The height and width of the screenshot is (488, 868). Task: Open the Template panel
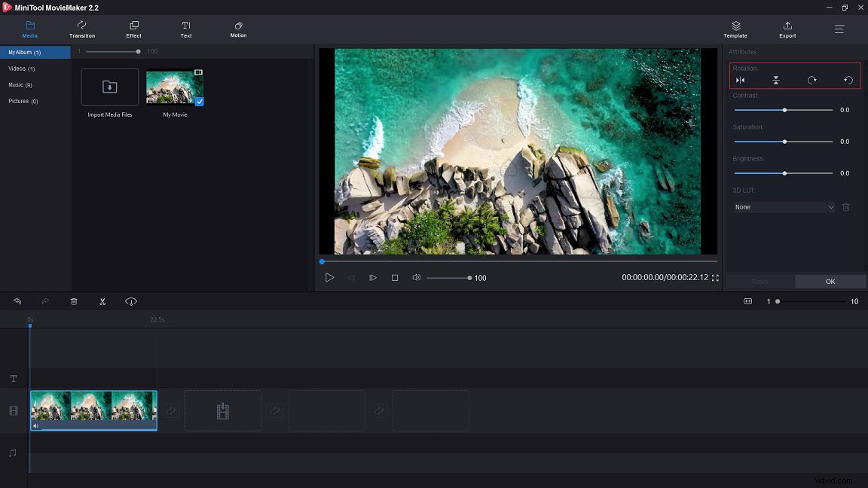point(735,29)
